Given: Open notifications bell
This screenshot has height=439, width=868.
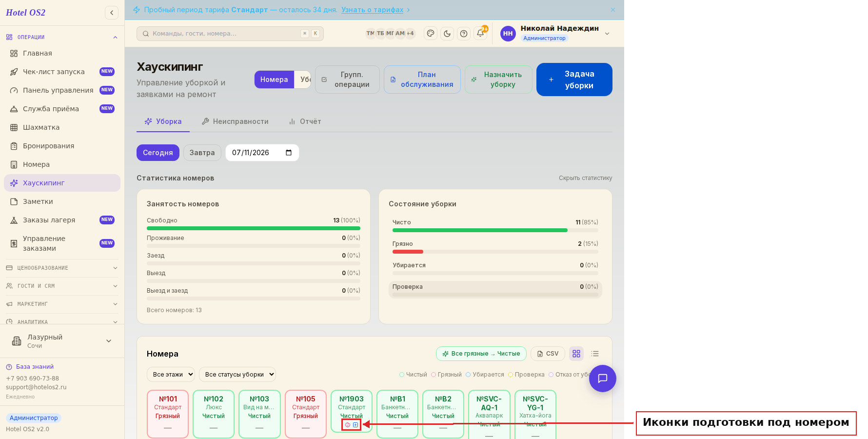Looking at the screenshot, I should [x=480, y=34].
